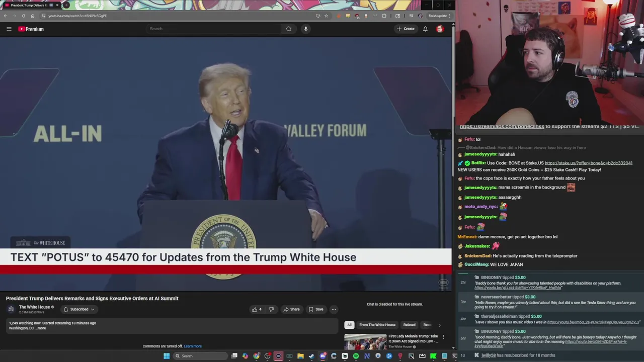Open the YouTube hamburger guide menu
644x362 pixels.
coord(9,29)
